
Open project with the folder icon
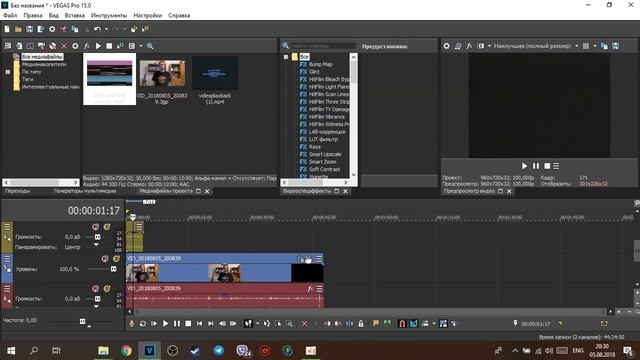[x=18, y=29]
